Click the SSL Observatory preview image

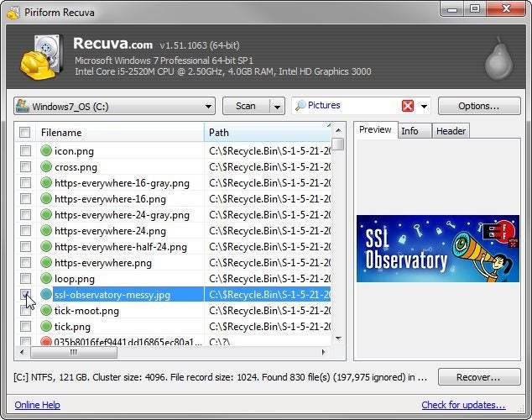[438, 249]
